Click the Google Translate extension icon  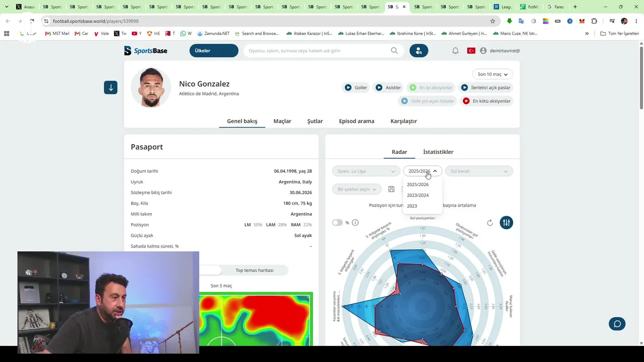(521, 21)
